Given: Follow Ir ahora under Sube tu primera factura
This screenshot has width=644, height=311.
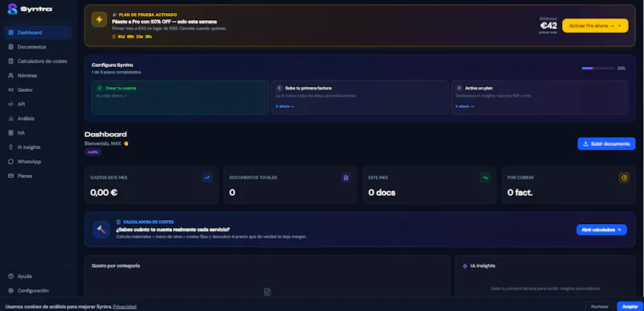Looking at the screenshot, I should click(x=285, y=106).
